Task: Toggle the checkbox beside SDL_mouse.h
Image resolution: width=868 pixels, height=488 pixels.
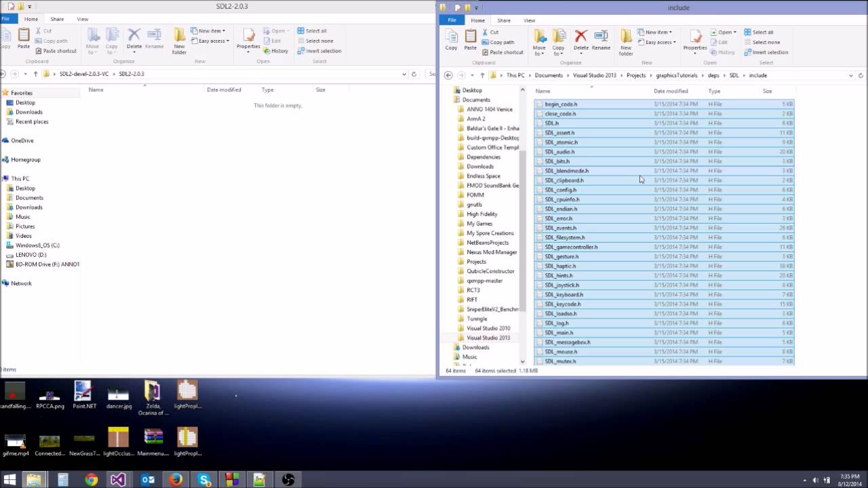Action: (x=540, y=352)
